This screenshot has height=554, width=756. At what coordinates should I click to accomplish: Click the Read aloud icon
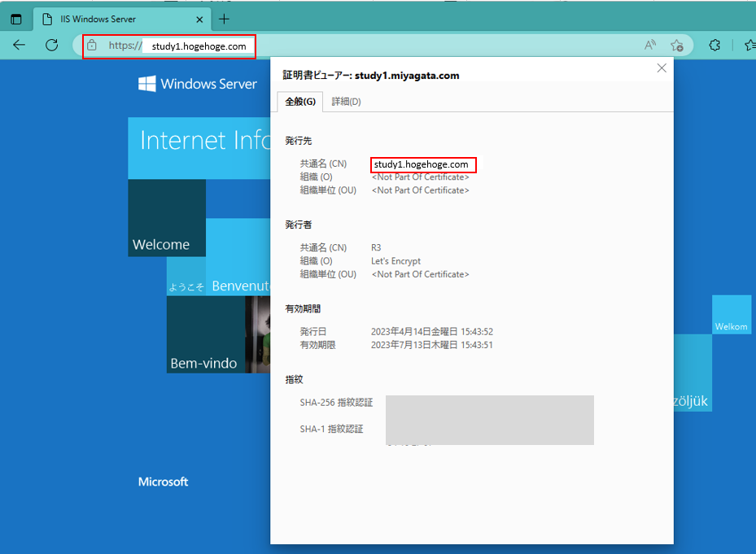(x=650, y=46)
